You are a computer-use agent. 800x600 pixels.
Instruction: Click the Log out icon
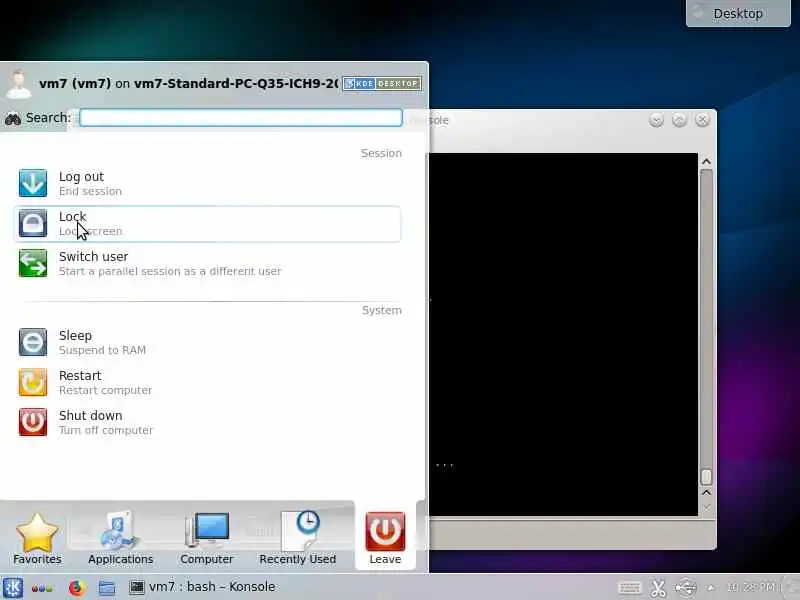(33, 183)
